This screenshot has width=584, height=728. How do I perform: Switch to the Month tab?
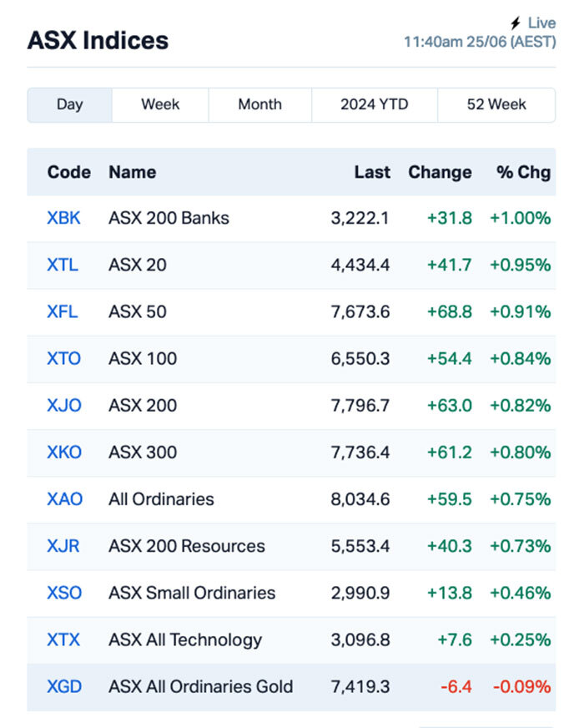point(260,105)
